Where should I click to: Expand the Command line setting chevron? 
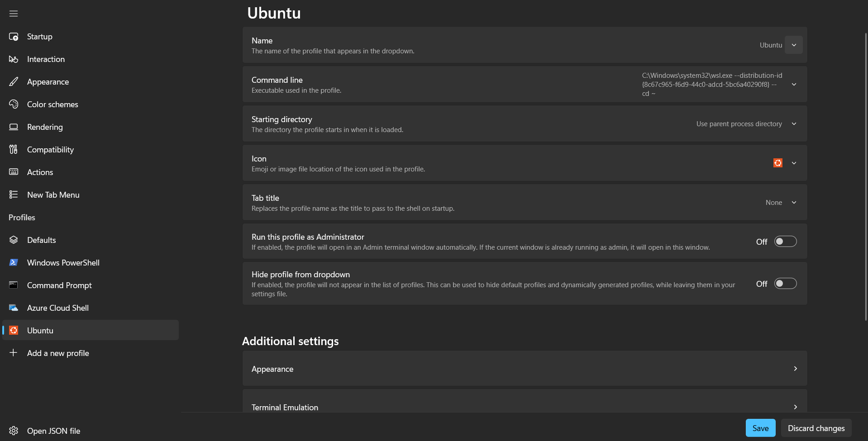point(794,85)
